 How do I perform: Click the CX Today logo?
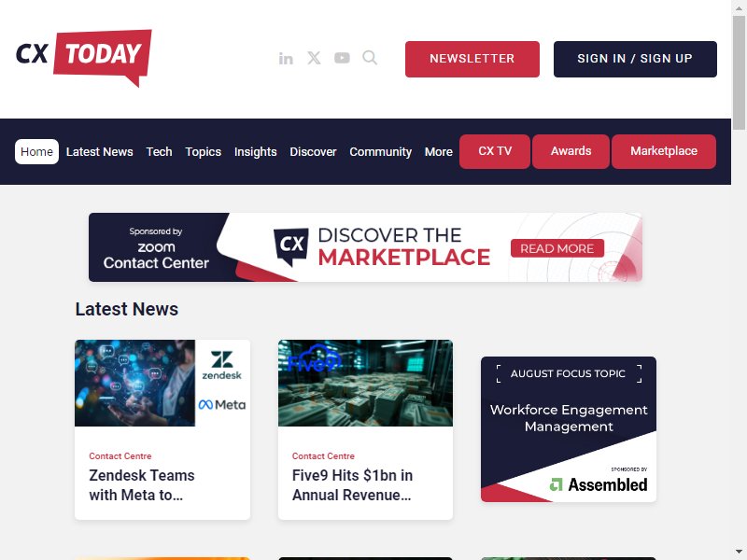[84, 58]
